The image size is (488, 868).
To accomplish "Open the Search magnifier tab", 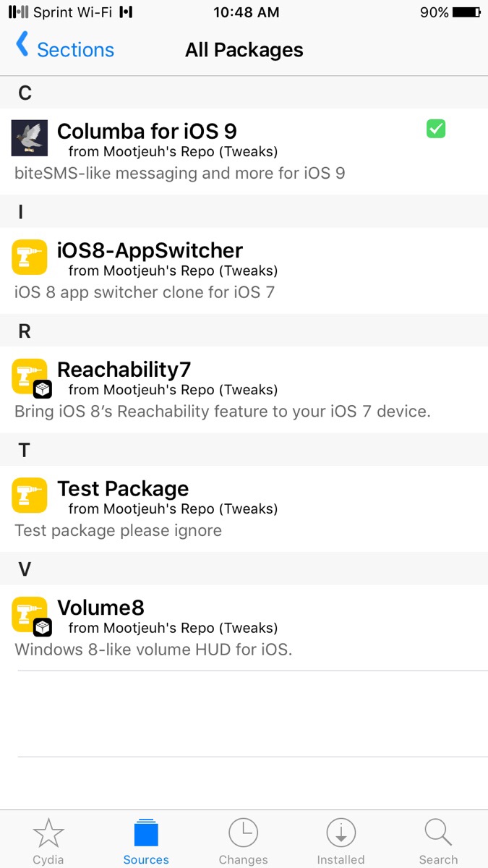I will coord(438,841).
